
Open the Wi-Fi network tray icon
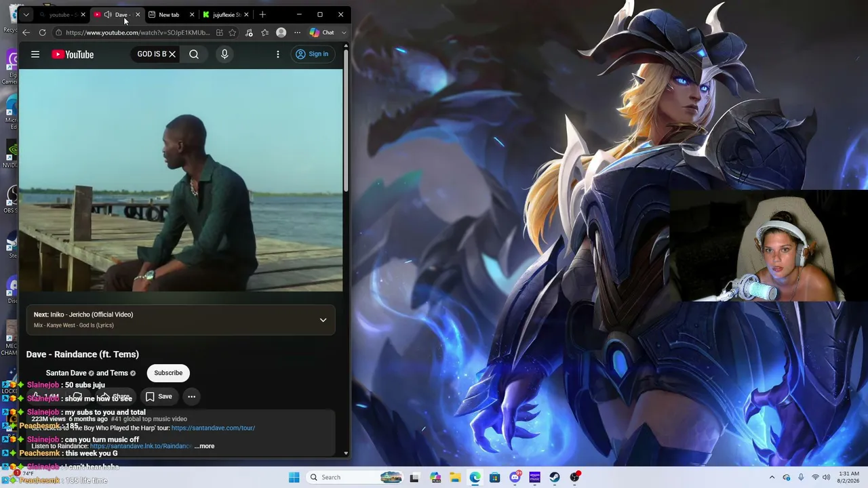[815, 477]
